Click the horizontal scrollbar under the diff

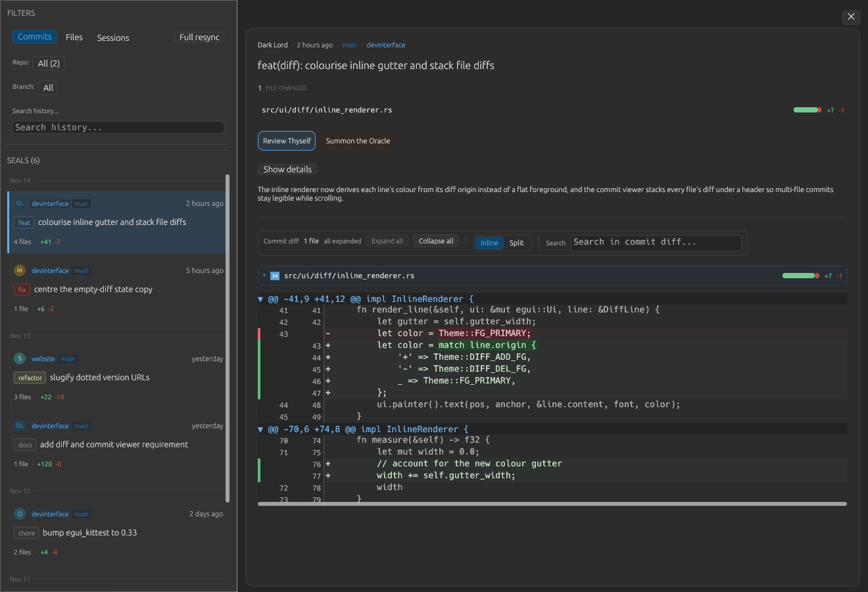[552, 504]
